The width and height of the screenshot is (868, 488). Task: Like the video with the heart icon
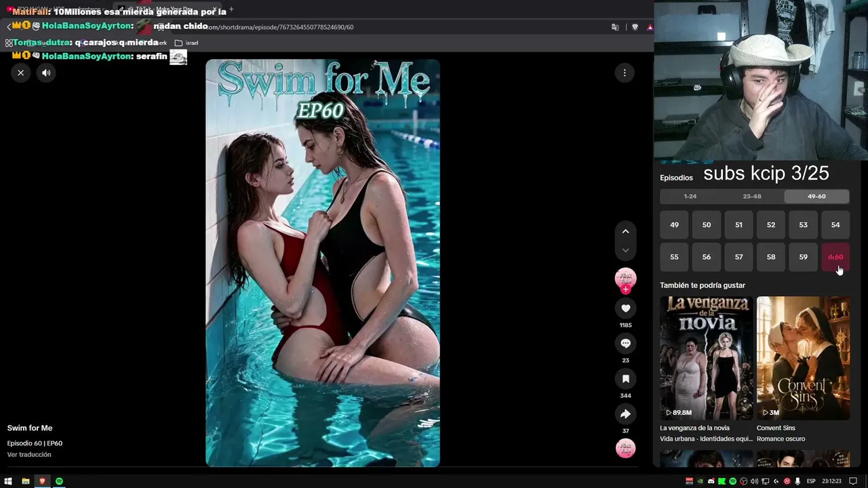(x=625, y=308)
